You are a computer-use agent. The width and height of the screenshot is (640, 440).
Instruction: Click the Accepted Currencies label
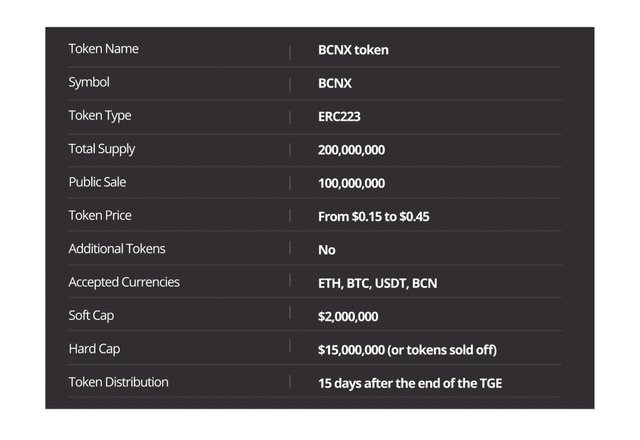coord(124,282)
